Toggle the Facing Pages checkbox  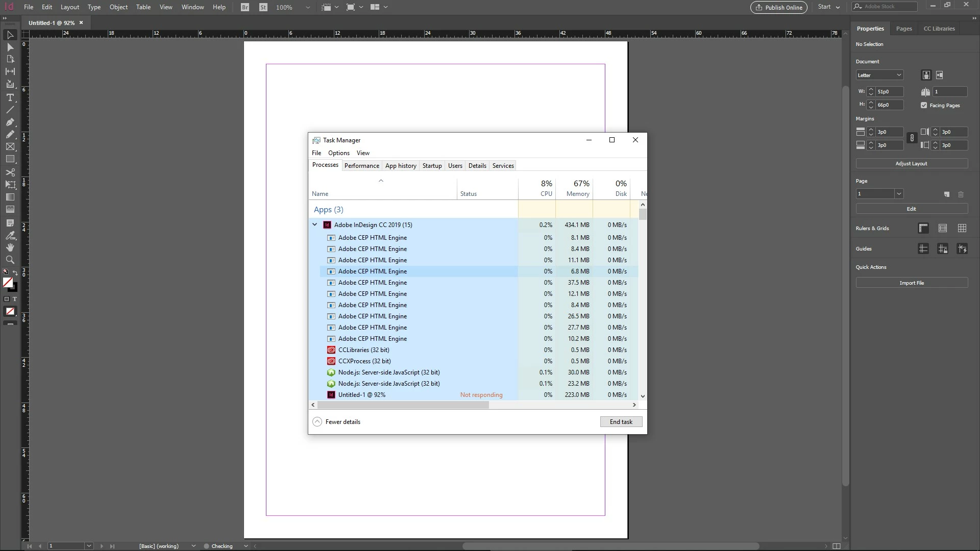point(924,105)
